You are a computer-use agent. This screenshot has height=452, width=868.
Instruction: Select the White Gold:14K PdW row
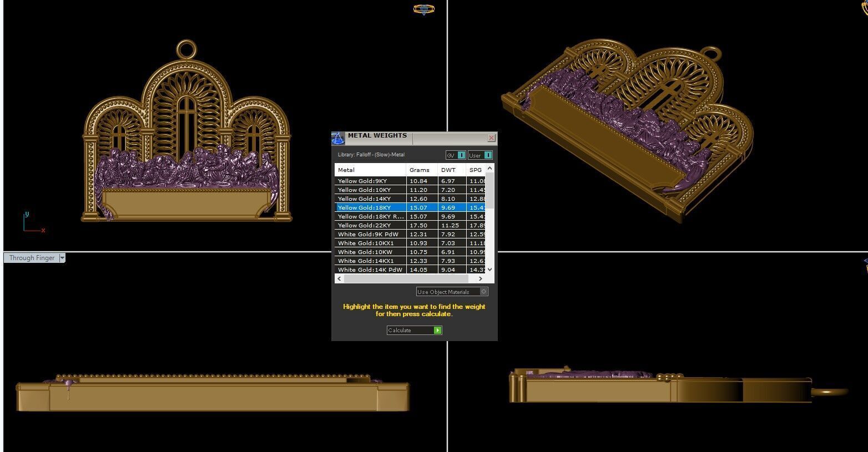[x=410, y=270]
